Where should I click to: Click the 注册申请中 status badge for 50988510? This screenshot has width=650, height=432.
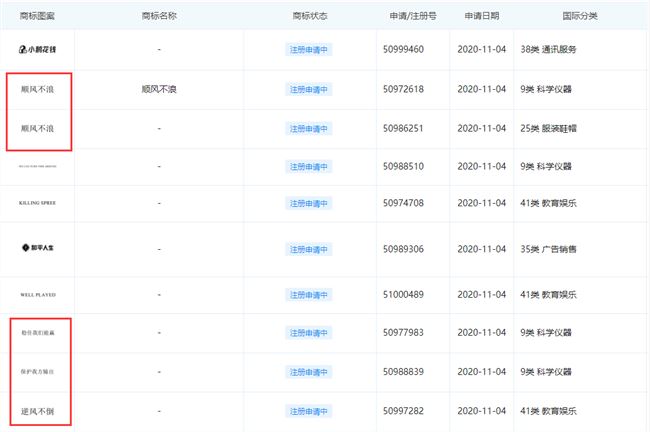tap(308, 167)
